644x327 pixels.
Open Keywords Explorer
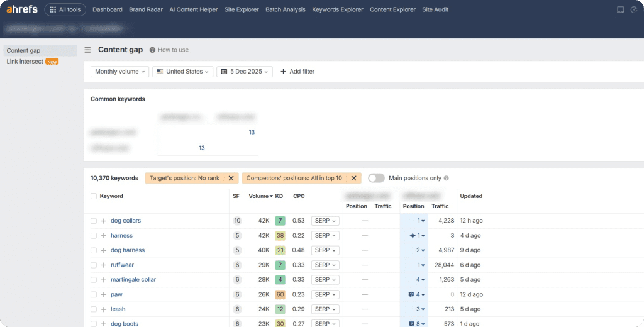[x=338, y=9]
